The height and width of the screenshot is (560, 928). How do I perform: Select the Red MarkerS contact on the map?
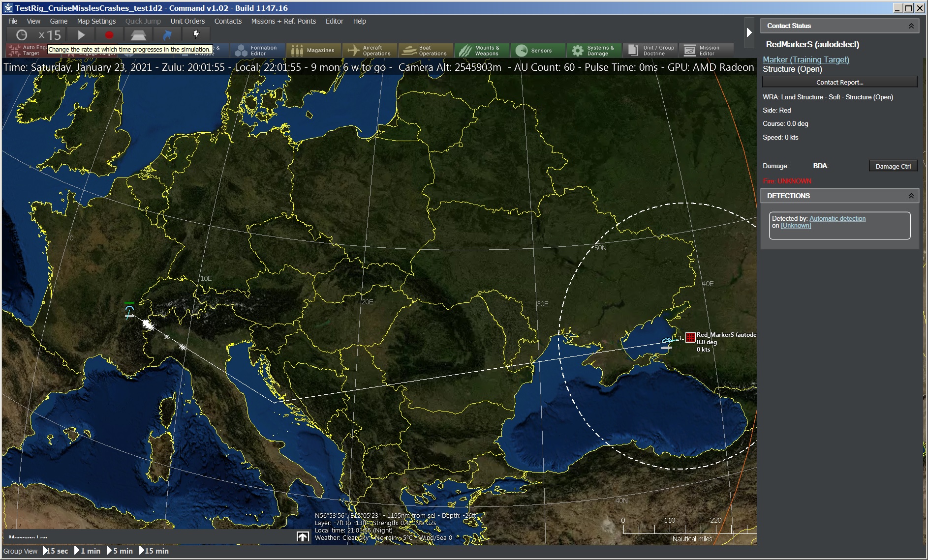click(x=690, y=337)
